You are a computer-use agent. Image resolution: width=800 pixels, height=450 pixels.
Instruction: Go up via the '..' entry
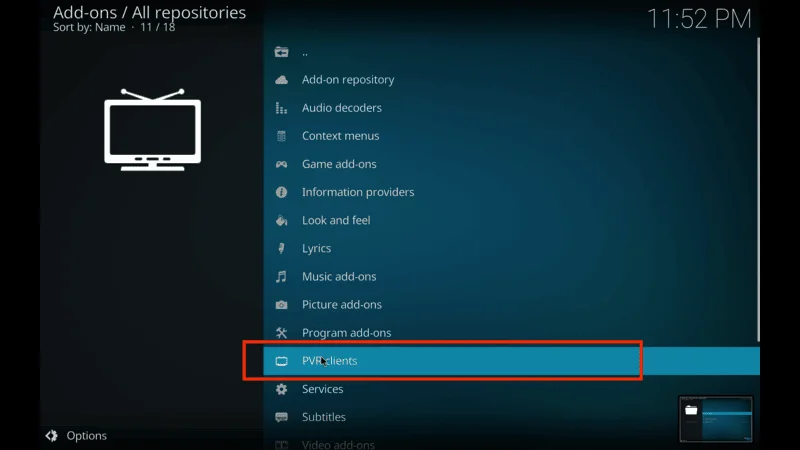click(x=511, y=52)
